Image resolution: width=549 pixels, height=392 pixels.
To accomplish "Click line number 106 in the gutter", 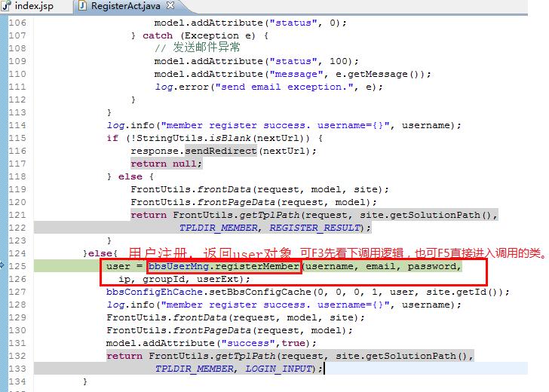I will 17,23.
